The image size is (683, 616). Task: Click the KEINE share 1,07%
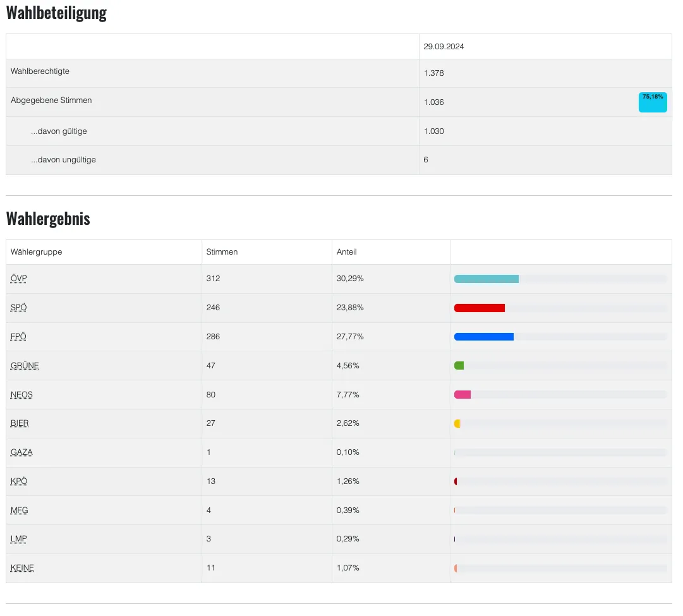pyautogui.click(x=348, y=567)
